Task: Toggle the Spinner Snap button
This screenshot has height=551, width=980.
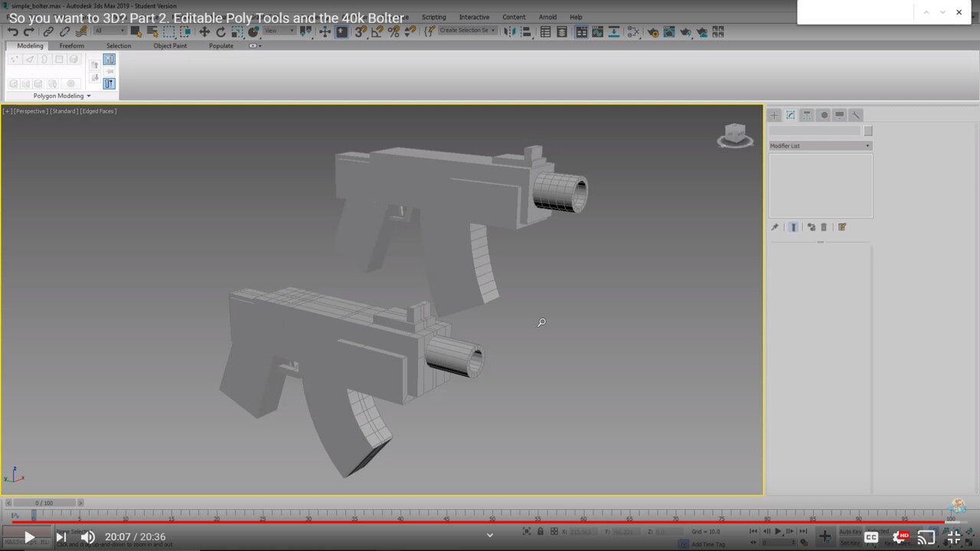Action: click(x=410, y=31)
